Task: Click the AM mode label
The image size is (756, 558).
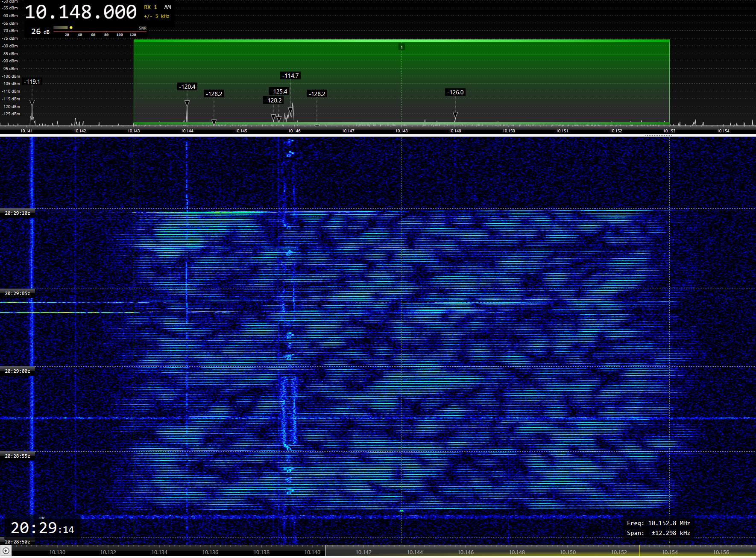Action: coord(167,7)
